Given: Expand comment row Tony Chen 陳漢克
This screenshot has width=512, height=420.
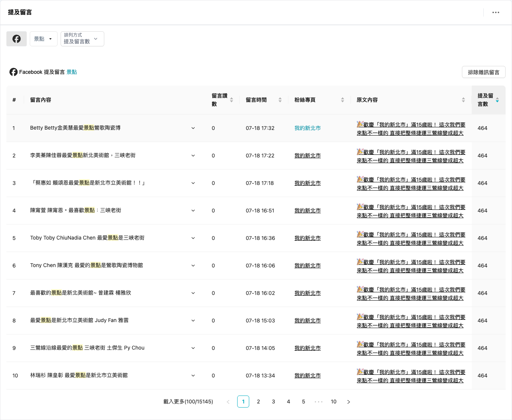Looking at the screenshot, I should coord(193,266).
